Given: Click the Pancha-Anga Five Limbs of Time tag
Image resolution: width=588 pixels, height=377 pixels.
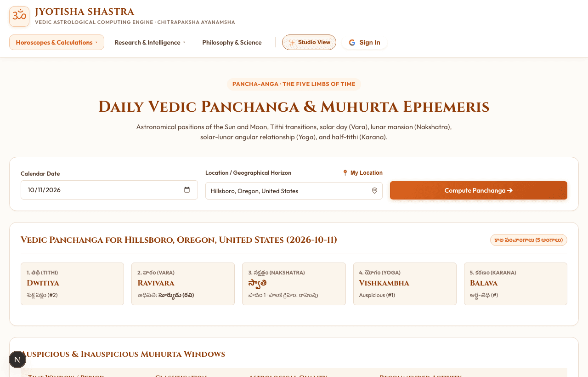Looking at the screenshot, I should 294,84.
